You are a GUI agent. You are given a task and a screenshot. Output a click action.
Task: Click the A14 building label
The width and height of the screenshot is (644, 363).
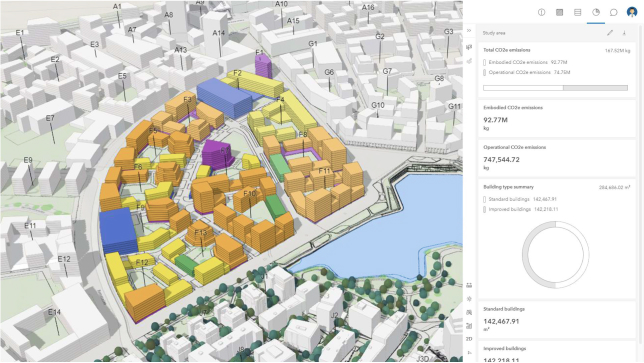[x=218, y=33]
